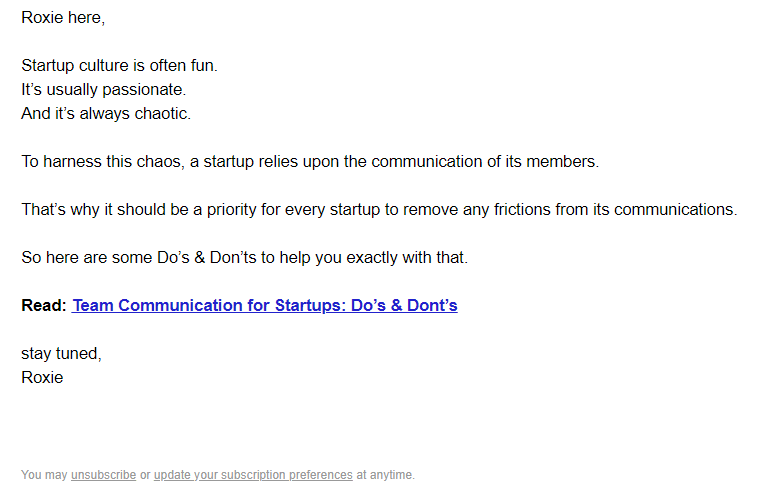Click the words "So here are some"
This screenshot has width=765, height=501.
tap(79, 258)
